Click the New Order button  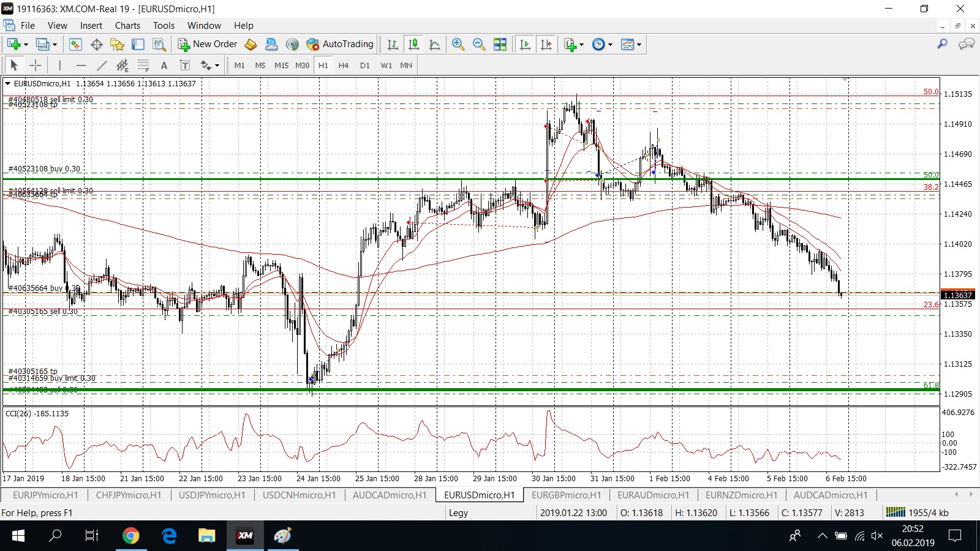pos(208,44)
